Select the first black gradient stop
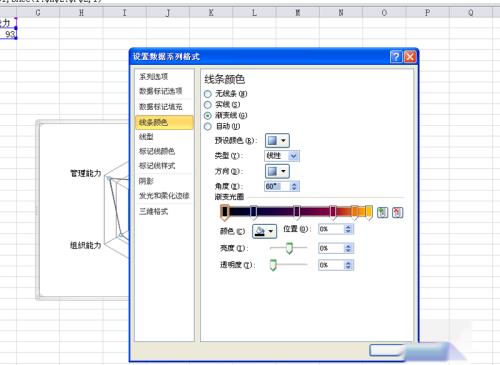 point(225,213)
